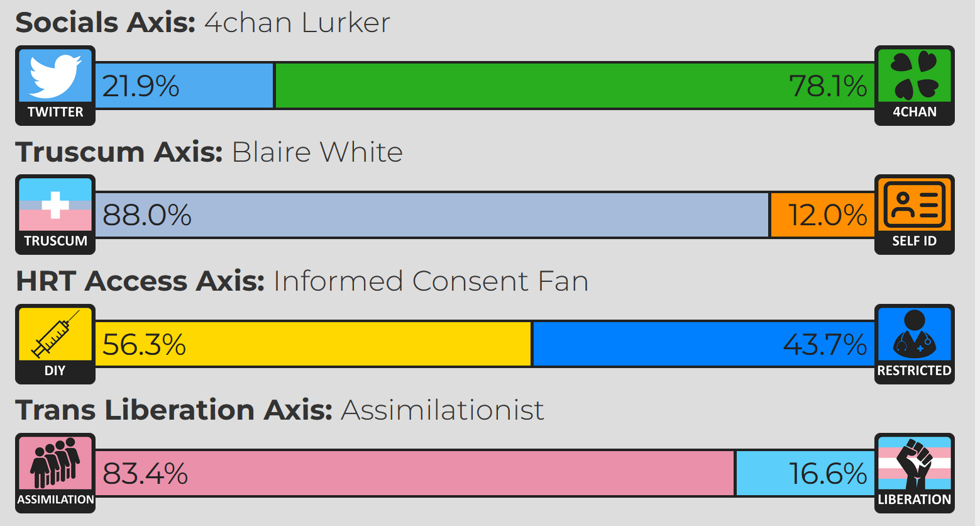Select the pink 83.4% assimilation bar segment
The image size is (980, 526).
click(x=415, y=473)
